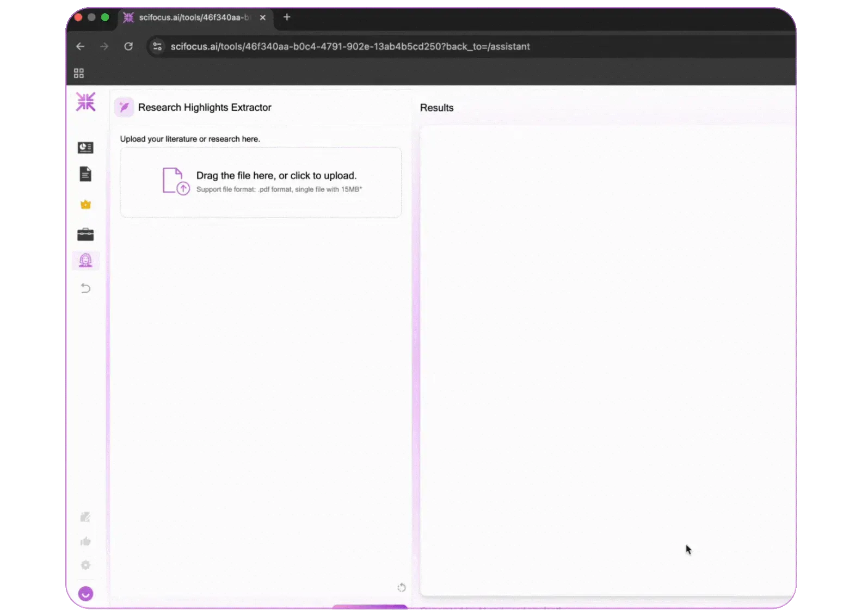Open the dashboard card icon in the sidebar

[85, 147]
